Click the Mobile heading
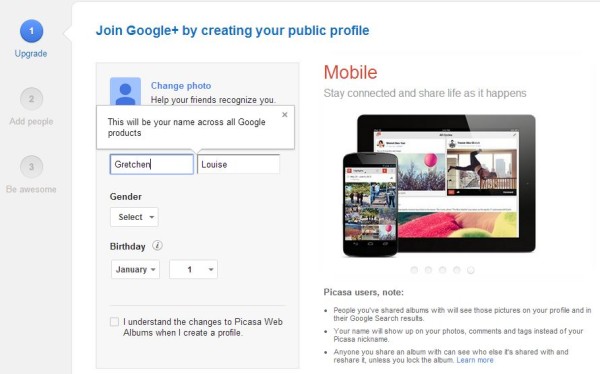The height and width of the screenshot is (374, 600). (x=351, y=72)
